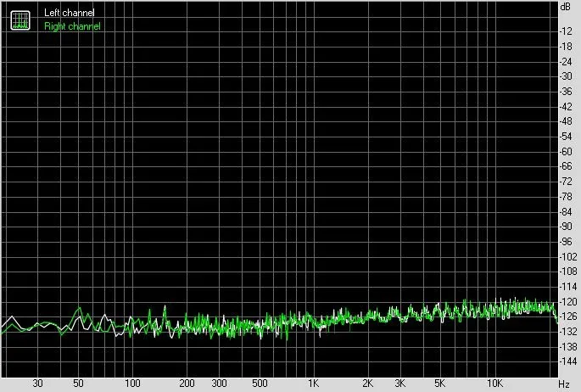The image size is (581, 392).
Task: Click the -54 dB axis value
Action: [566, 137]
